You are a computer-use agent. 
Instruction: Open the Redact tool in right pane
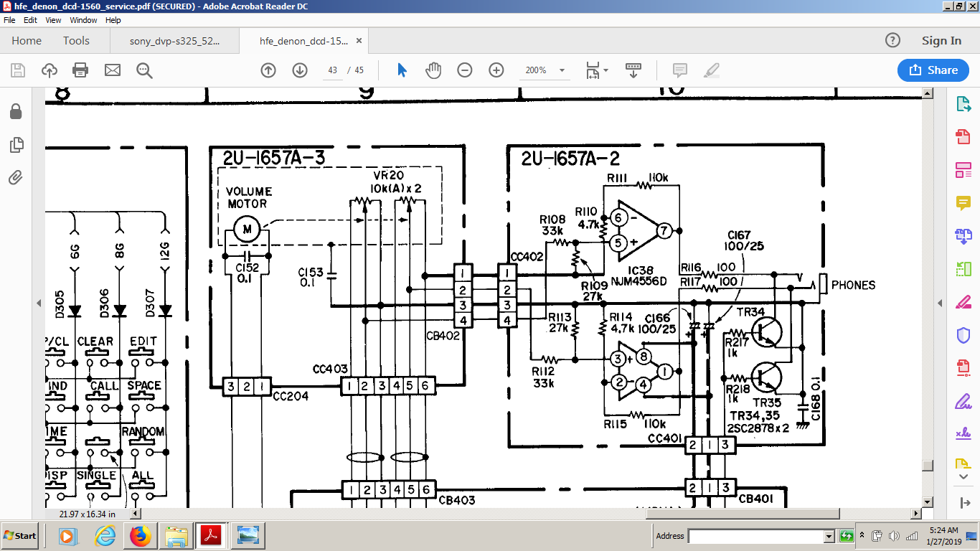[x=963, y=302]
